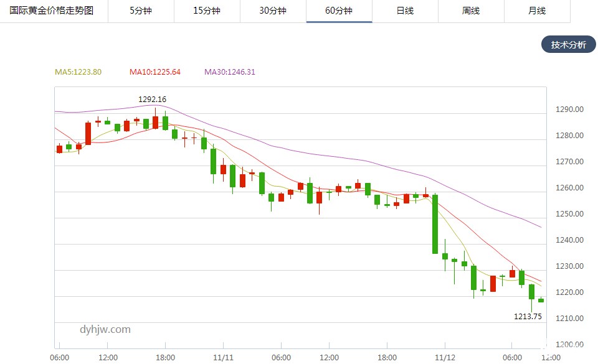Select the MA10:1225.64 indicator label
The height and width of the screenshot is (364, 598).
click(155, 72)
